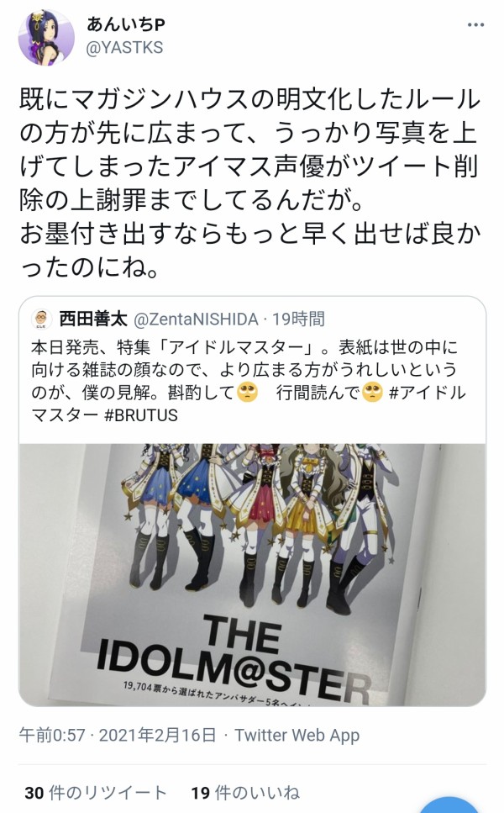
Task: Tap the blue floating compose button
Action: click(449, 805)
